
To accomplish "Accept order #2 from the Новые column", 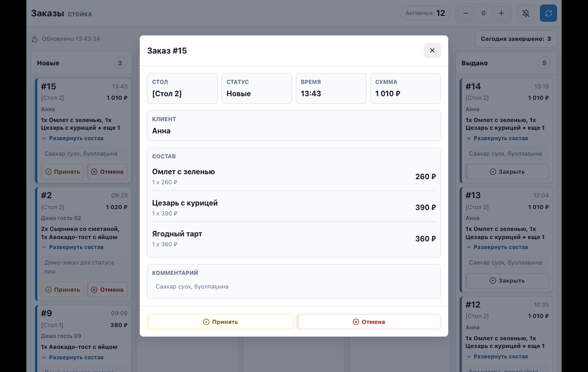I will tap(63, 290).
